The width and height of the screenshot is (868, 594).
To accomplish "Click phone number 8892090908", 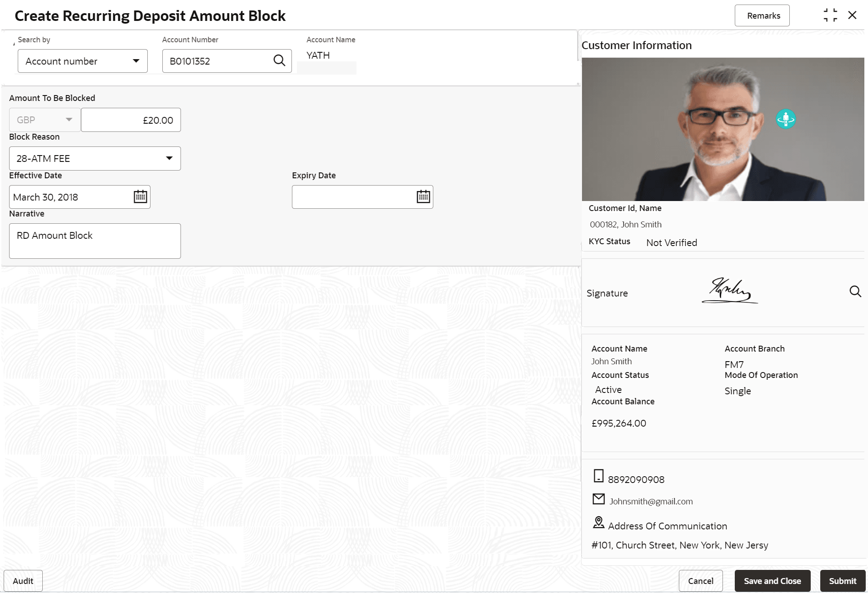I will [636, 480].
